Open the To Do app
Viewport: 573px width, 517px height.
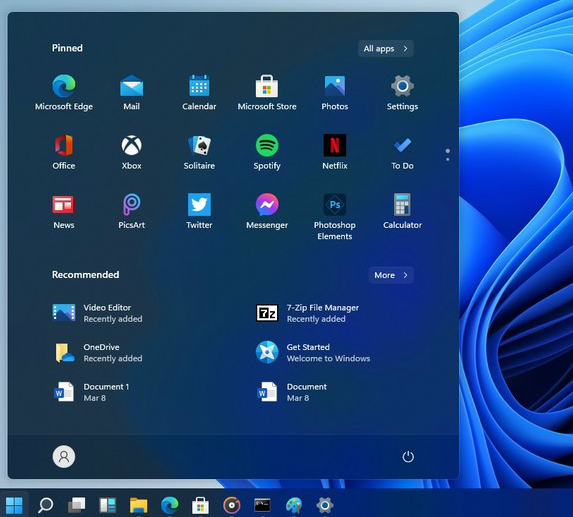402,152
